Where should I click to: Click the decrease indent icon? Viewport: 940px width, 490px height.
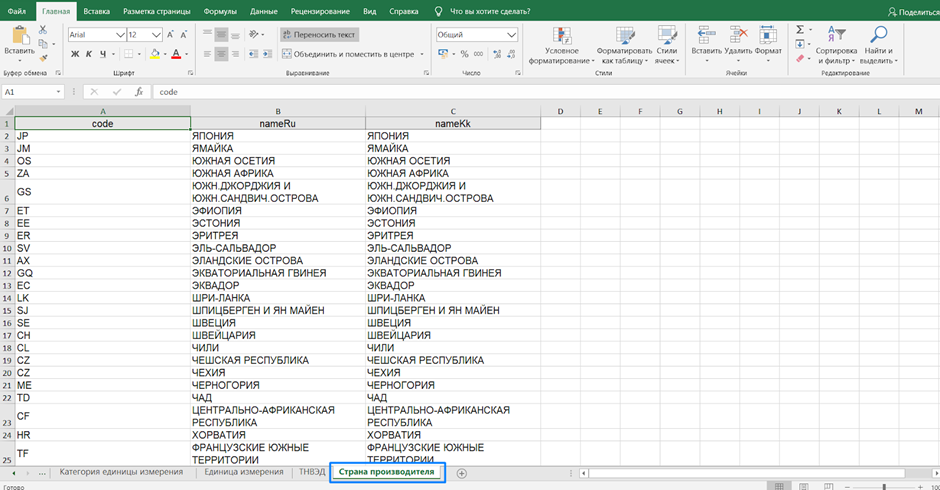click(x=254, y=54)
